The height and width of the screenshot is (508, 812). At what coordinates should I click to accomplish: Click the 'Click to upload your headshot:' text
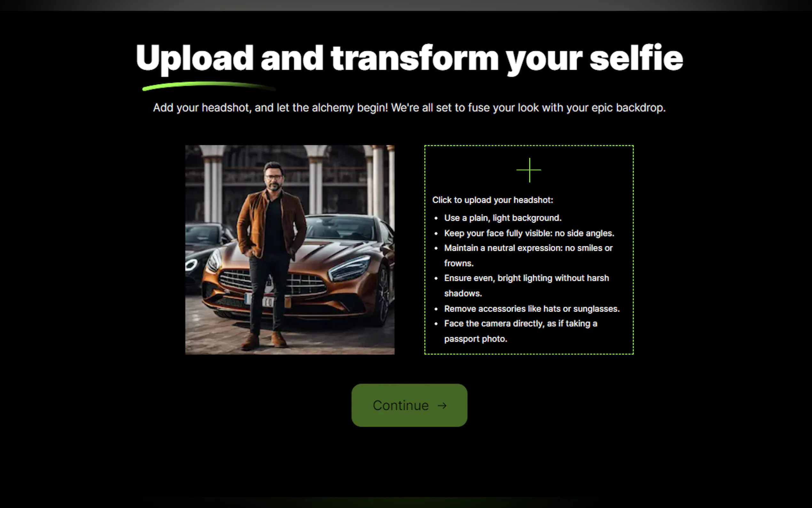pos(492,200)
